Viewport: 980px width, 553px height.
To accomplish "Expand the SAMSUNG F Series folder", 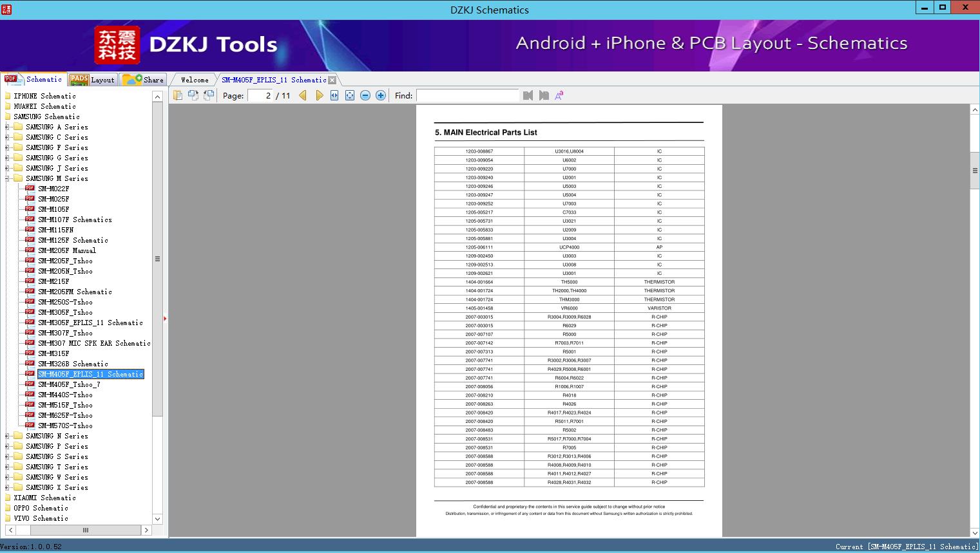I will (x=7, y=147).
